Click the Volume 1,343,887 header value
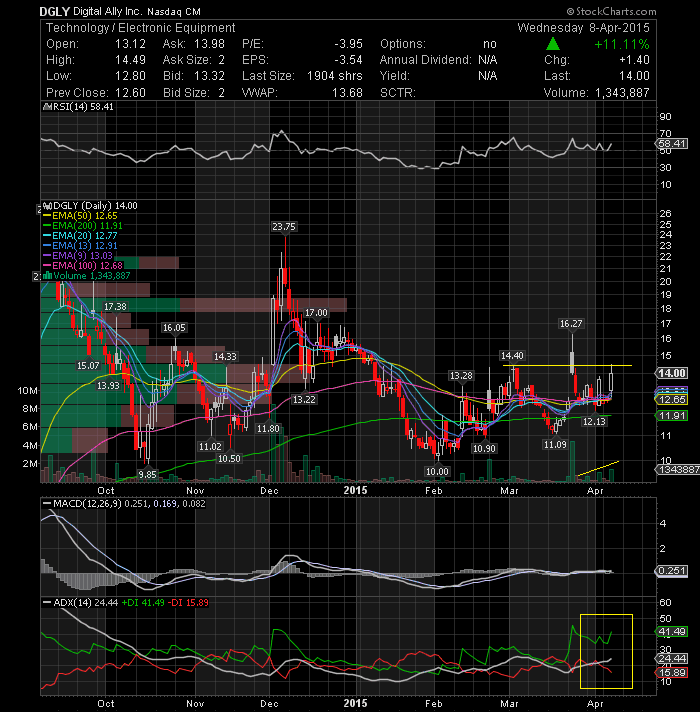 [622, 93]
